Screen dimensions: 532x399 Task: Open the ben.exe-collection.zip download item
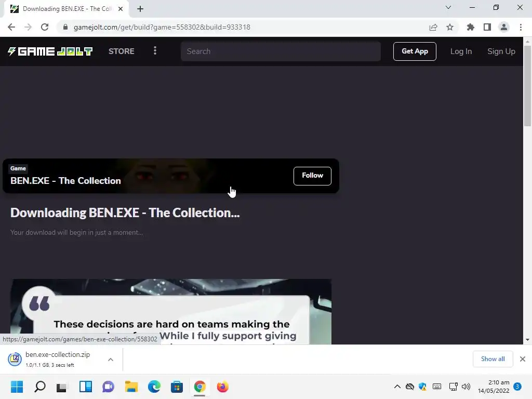pos(57,359)
